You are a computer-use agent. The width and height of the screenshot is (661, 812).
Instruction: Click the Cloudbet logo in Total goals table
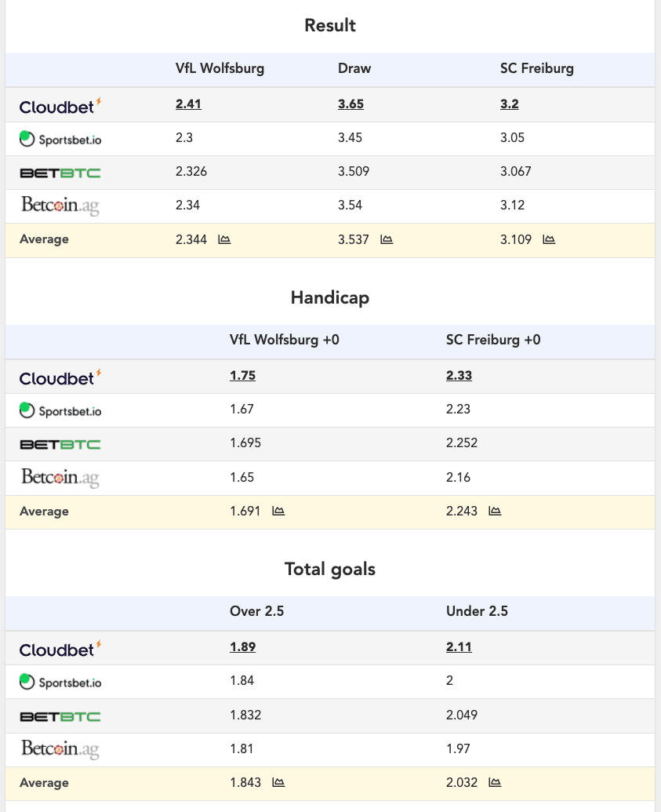pos(60,649)
